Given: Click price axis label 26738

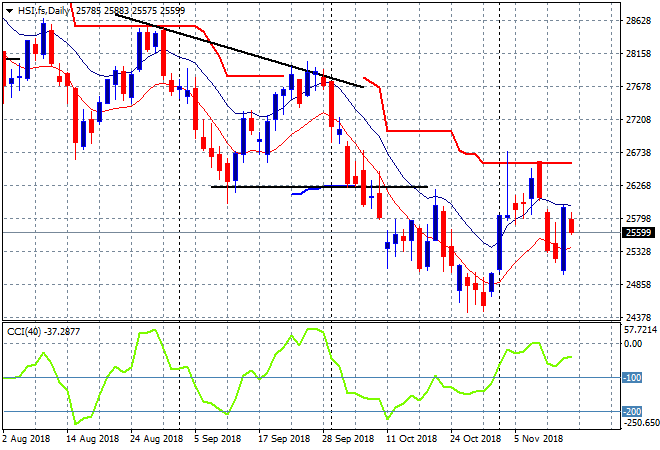Looking at the screenshot, I should [639, 153].
